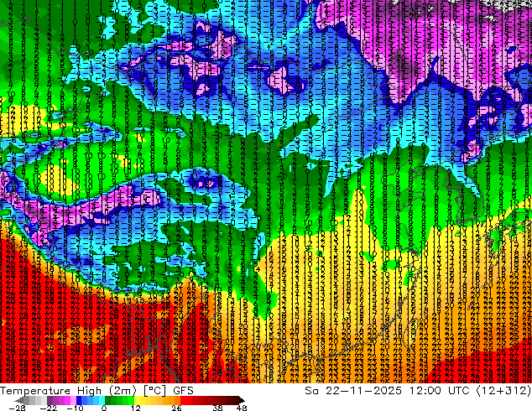
Task: Click the light gray swatch in the legend
Action: click(44, 400)
